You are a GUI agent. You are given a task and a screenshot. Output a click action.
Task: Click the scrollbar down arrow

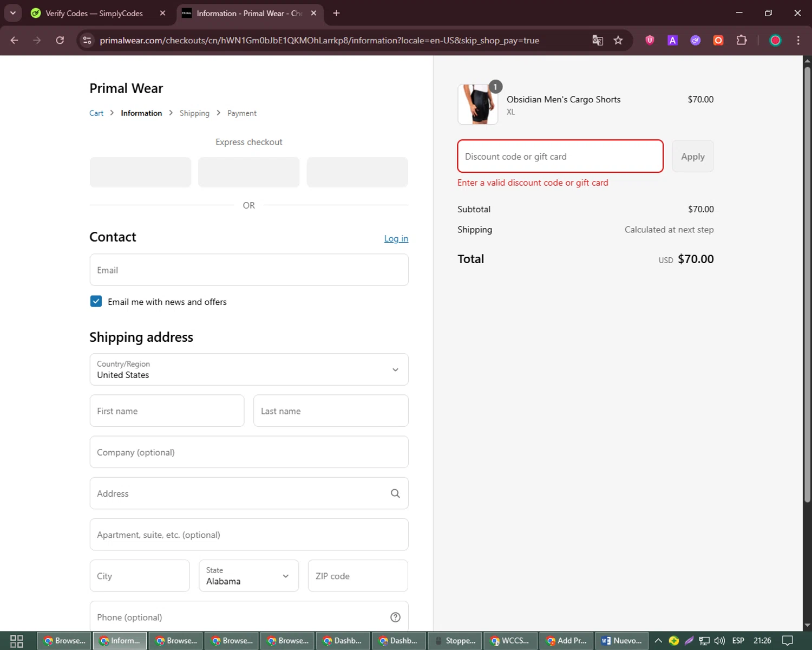tap(807, 625)
